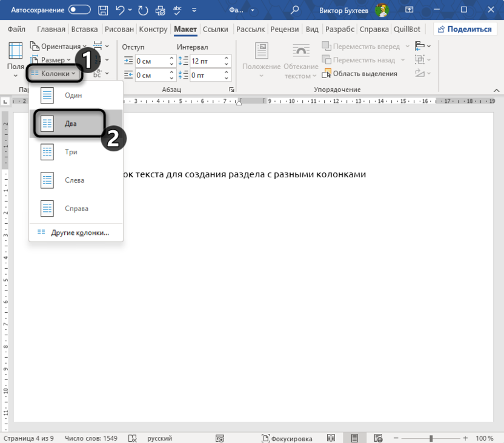The width and height of the screenshot is (504, 443).
Task: Expand the Orientation dropdown (Ориентация)
Action: click(x=59, y=47)
